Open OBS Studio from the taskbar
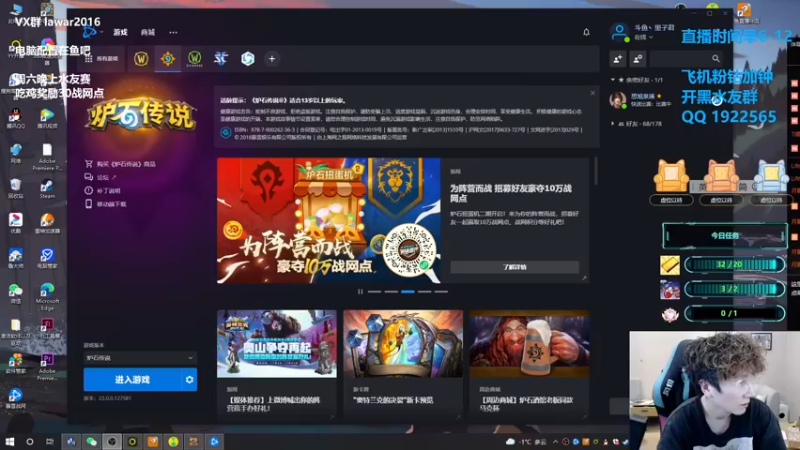 click(112, 441)
